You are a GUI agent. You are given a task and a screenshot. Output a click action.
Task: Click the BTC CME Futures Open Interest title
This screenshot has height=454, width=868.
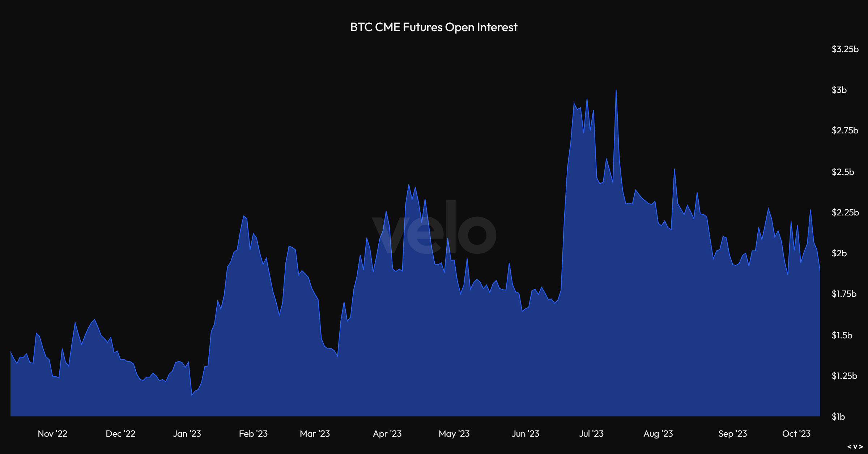pos(434,27)
